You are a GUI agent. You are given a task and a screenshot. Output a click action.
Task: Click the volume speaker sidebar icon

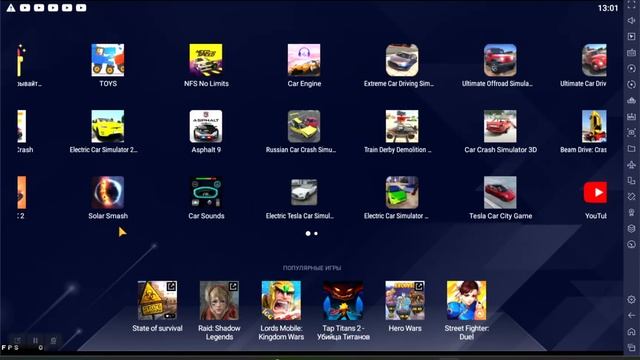pyautogui.click(x=631, y=20)
